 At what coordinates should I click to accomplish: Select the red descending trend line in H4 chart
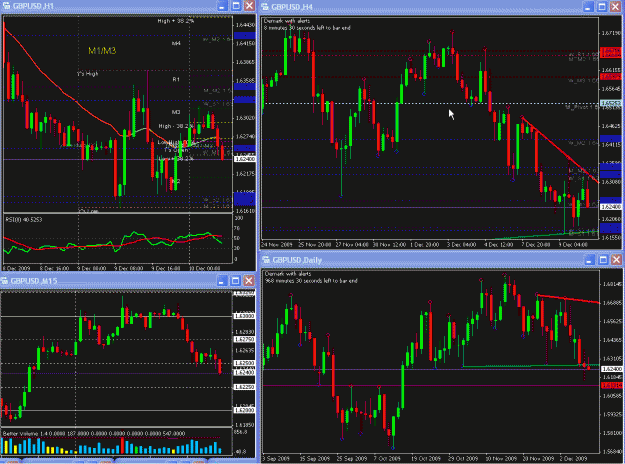[x=560, y=150]
